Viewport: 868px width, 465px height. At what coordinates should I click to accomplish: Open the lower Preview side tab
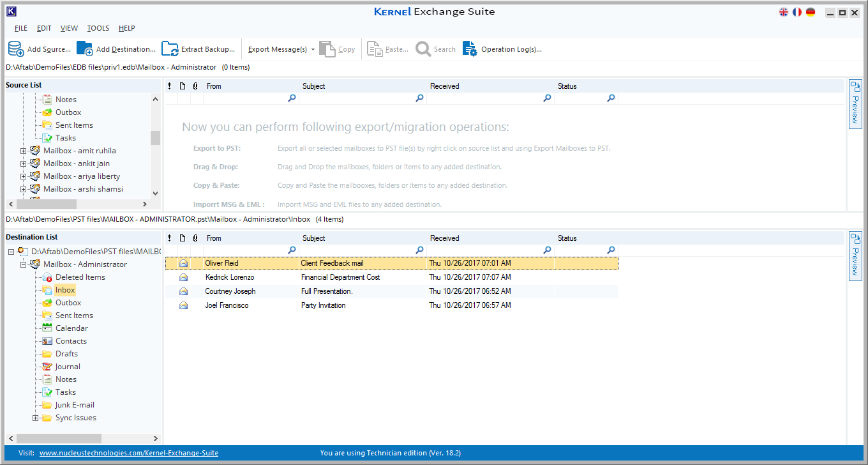point(856,255)
